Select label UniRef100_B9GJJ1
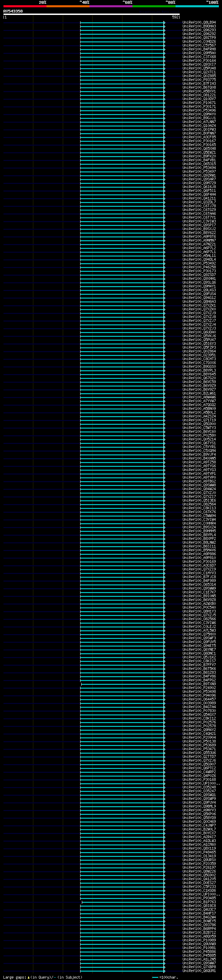 coord(199,118)
